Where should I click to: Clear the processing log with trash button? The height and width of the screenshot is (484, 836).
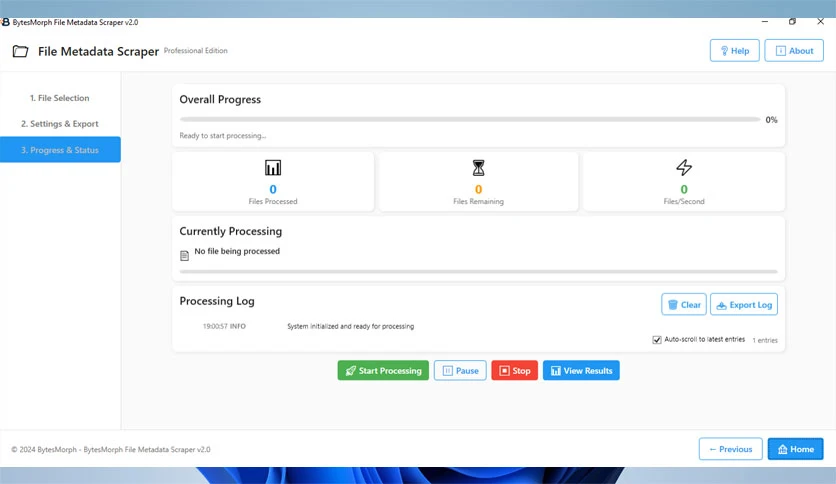click(x=684, y=304)
